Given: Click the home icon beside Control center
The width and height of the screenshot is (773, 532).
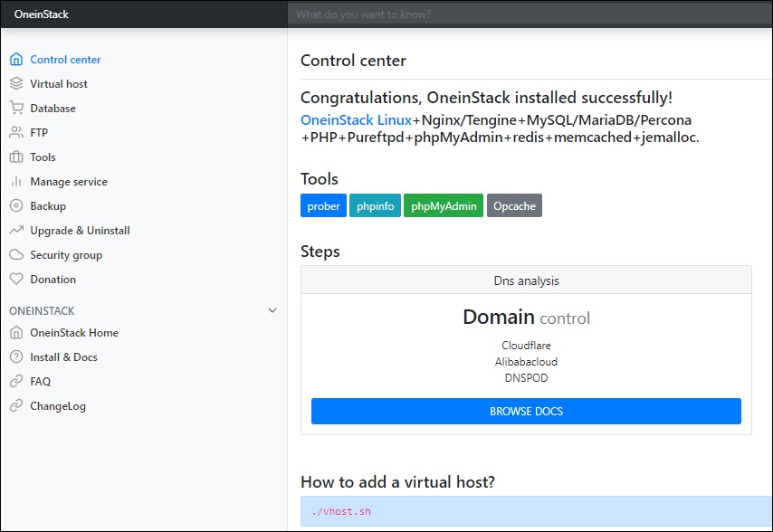Looking at the screenshot, I should pos(16,60).
